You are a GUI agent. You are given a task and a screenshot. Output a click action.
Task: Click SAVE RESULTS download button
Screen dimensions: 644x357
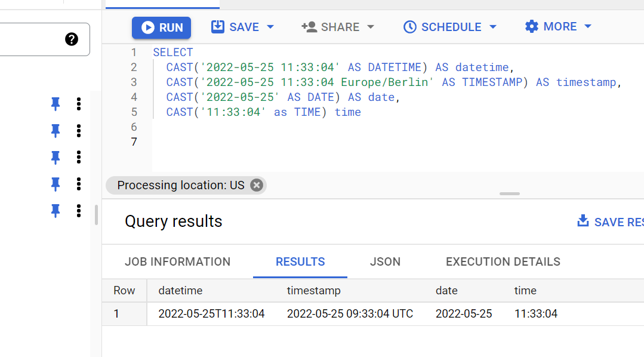tap(611, 222)
